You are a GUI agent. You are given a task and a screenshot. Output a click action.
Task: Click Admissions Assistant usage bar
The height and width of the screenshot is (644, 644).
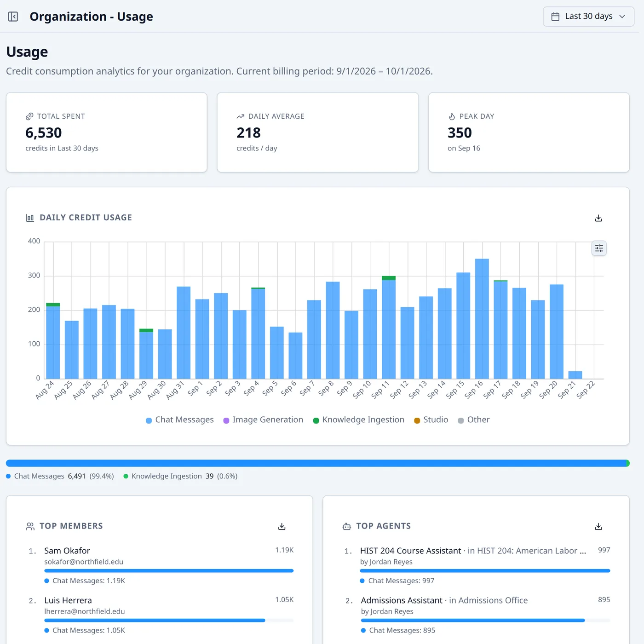tap(473, 621)
